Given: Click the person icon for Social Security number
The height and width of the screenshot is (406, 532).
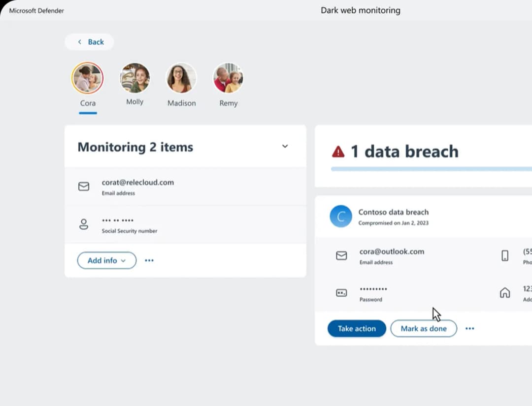Looking at the screenshot, I should click(84, 224).
